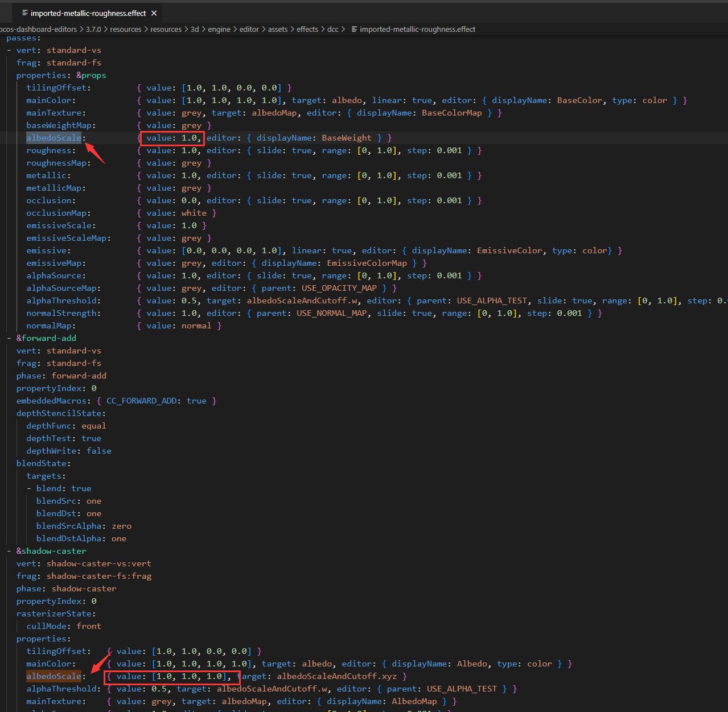Viewport: 728px width, 712px height.
Task: Click the 'blendSrcAlpha: zero' line
Action: [84, 526]
